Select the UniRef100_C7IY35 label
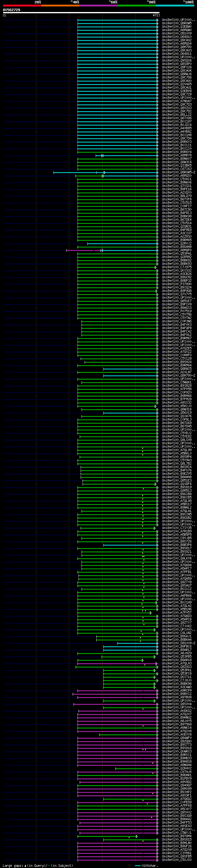This screenshot has height=868, width=197. pos(176,528)
